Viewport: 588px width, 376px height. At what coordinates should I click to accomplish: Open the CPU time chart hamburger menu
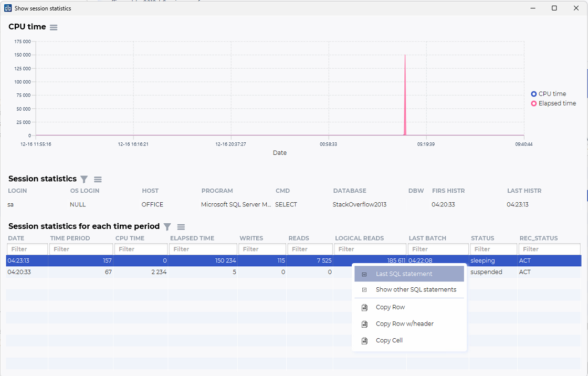click(x=54, y=27)
